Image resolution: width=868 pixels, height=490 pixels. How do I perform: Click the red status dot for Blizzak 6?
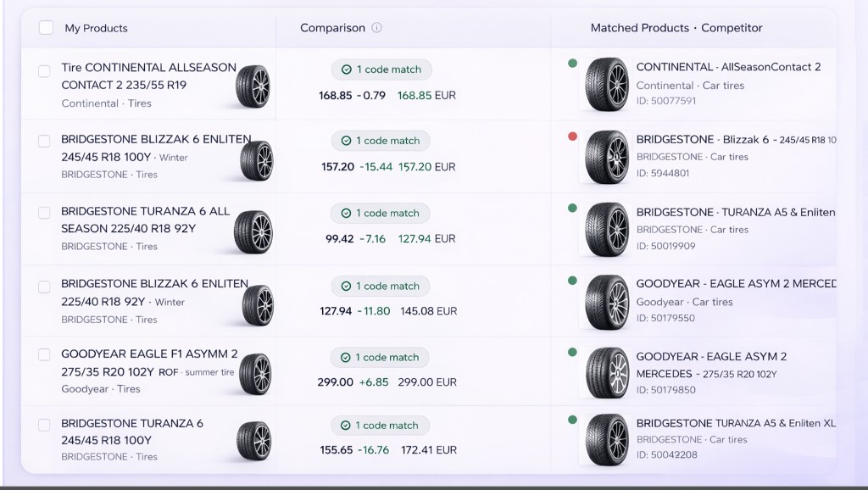pos(573,136)
